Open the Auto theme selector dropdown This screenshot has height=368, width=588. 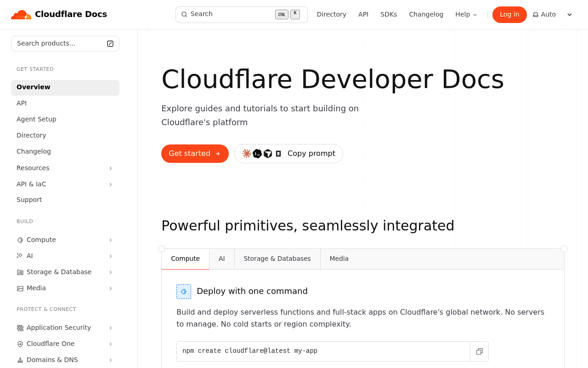pos(553,15)
